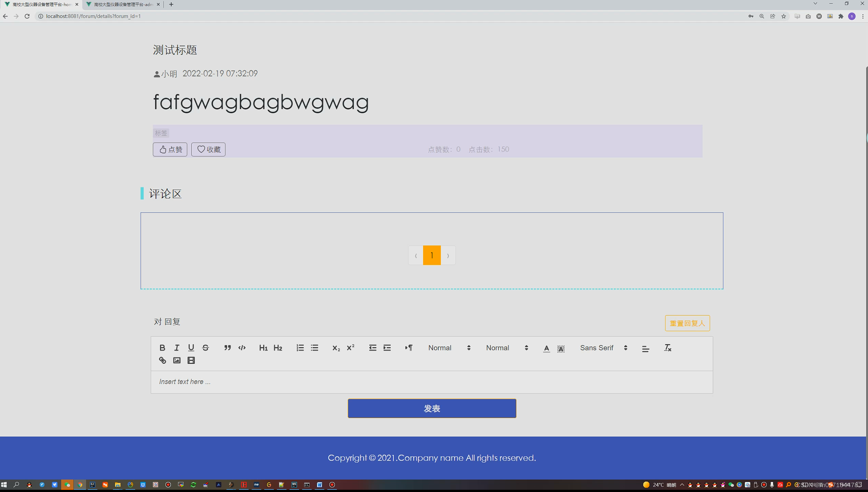Insert a blockquote
The image size is (868, 492).
[227, 347]
